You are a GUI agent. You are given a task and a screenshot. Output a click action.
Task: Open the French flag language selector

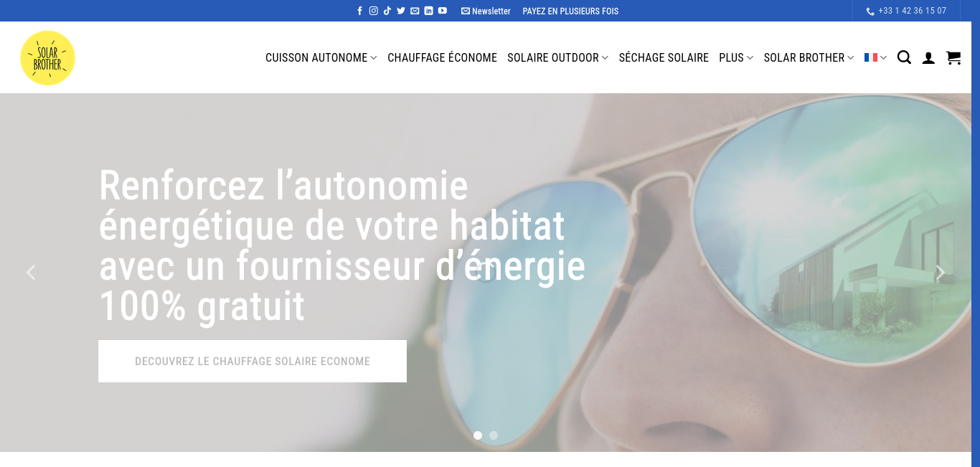pyautogui.click(x=875, y=57)
